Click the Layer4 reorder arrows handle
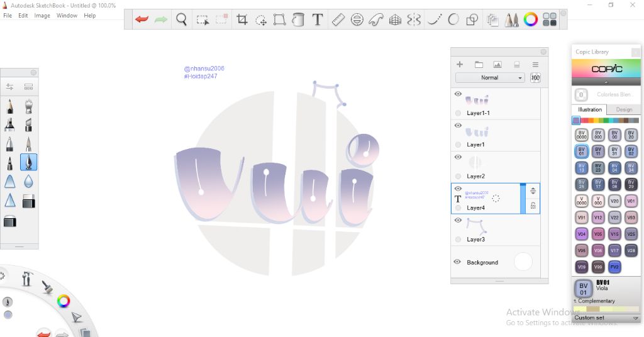Image resolution: width=644 pixels, height=337 pixels. click(x=533, y=191)
